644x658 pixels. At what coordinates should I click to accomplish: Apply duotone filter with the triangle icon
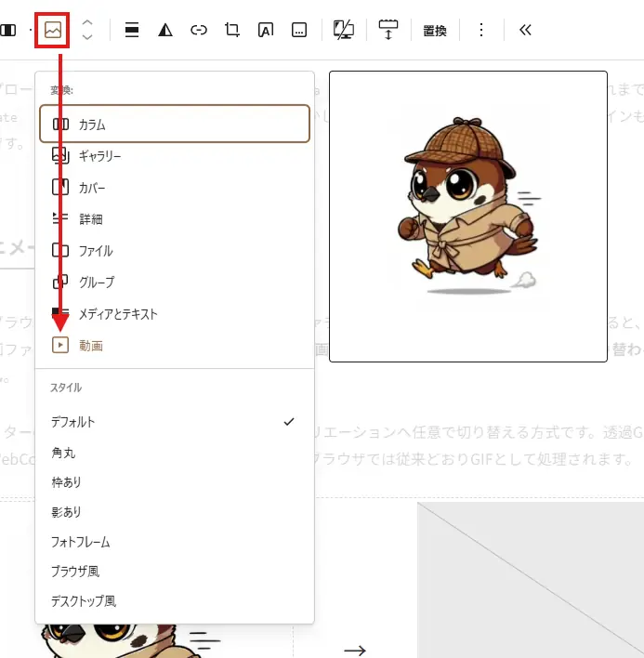tap(165, 30)
